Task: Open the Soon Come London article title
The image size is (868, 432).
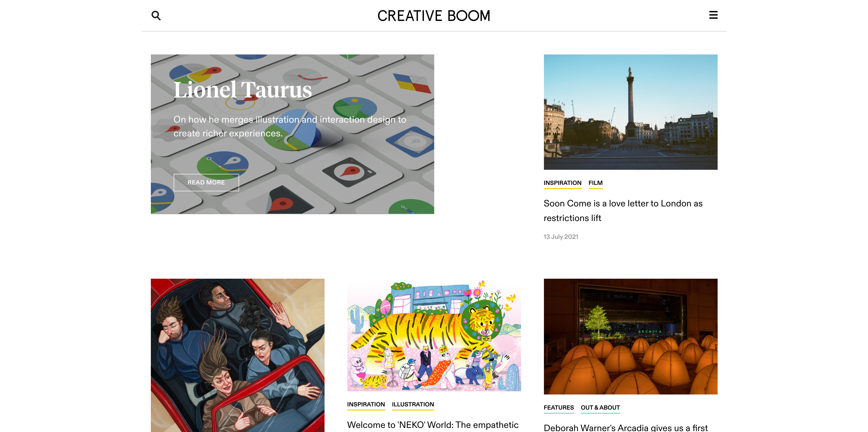Action: 623,211
